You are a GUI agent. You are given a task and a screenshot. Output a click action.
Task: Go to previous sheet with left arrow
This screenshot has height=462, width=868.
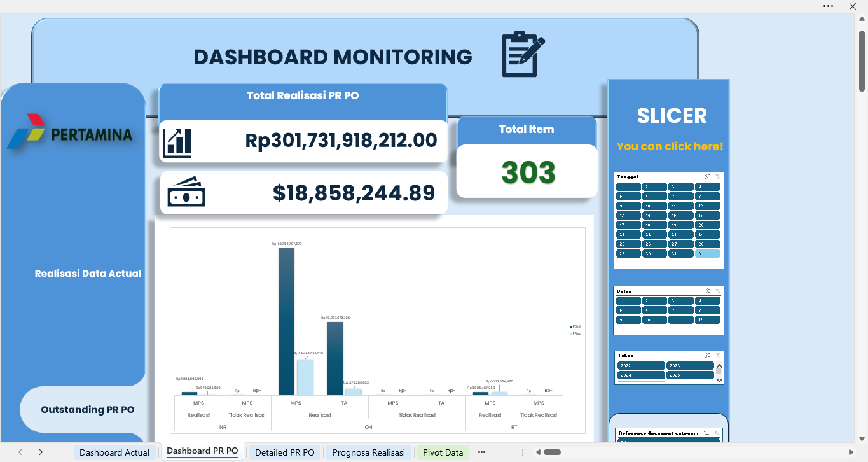click(20, 452)
